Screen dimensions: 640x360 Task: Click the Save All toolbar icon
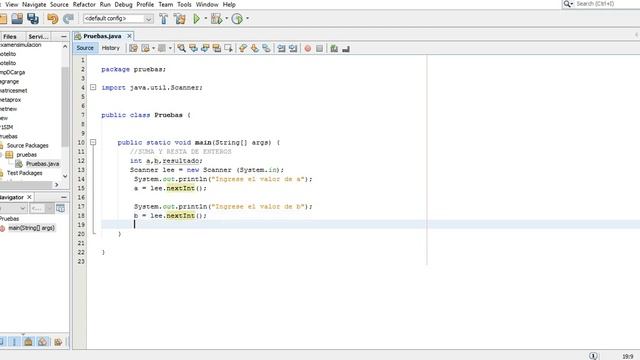(33, 18)
